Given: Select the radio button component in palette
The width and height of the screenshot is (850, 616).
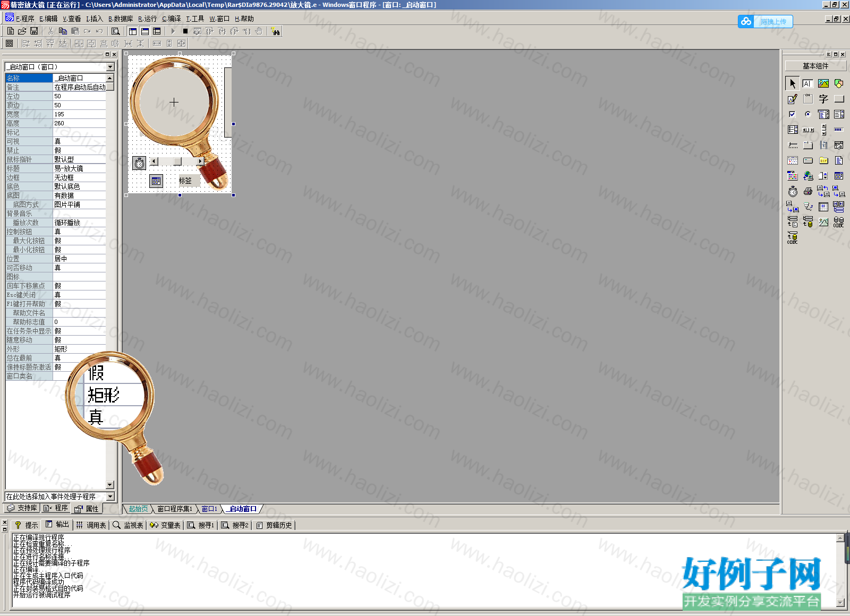Looking at the screenshot, I should [807, 114].
